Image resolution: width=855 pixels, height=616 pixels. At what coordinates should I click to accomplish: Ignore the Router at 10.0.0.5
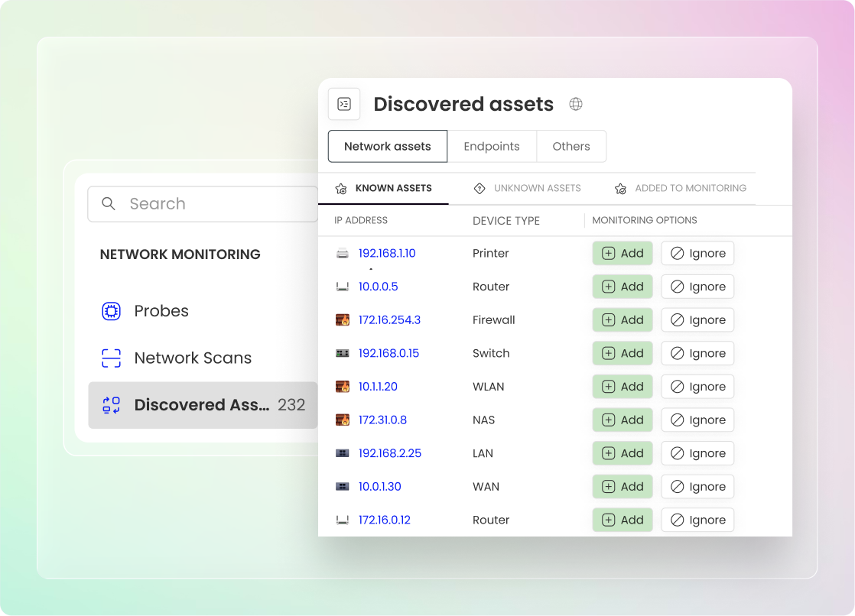tap(697, 287)
